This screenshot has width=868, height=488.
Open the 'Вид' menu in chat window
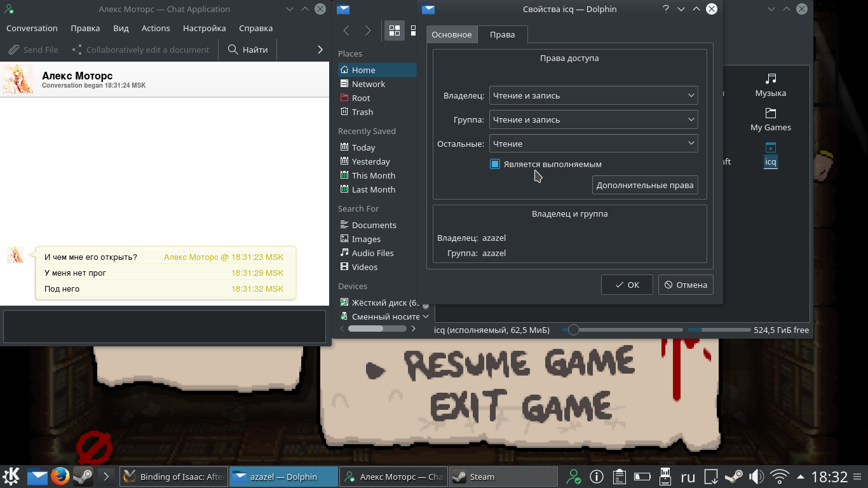121,28
